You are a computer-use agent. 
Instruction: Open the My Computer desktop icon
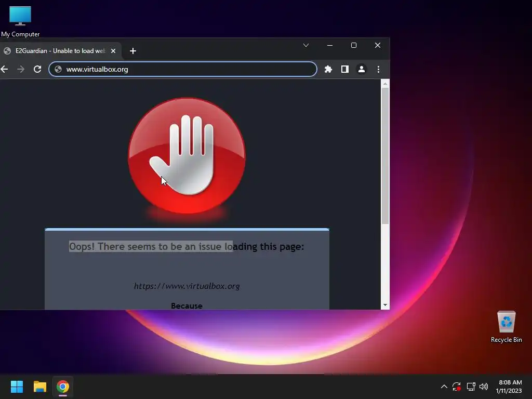pos(20,21)
